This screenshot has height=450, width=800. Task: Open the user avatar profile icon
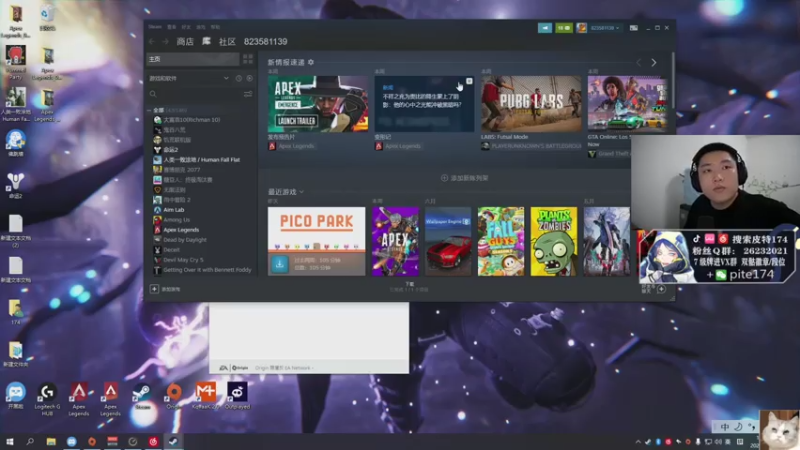581,28
